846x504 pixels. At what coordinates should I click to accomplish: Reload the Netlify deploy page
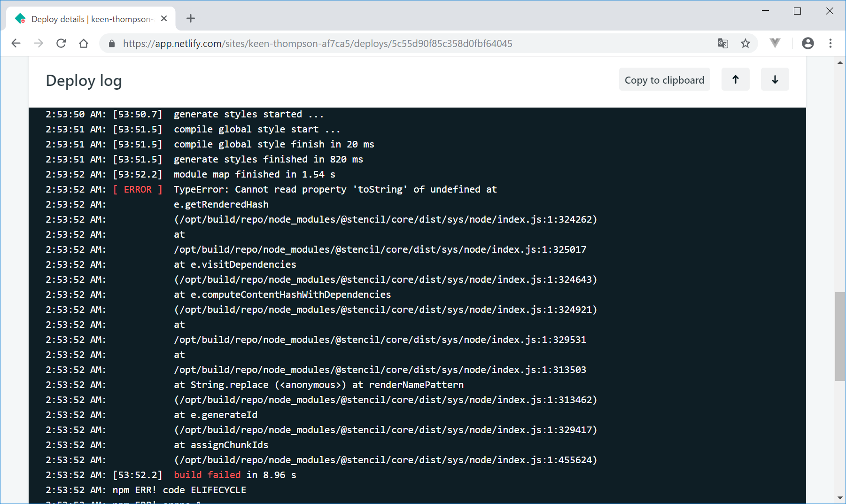(x=61, y=43)
